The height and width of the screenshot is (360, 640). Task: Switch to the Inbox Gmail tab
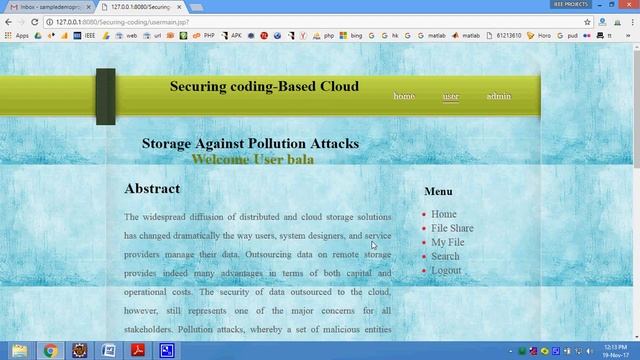click(49, 7)
